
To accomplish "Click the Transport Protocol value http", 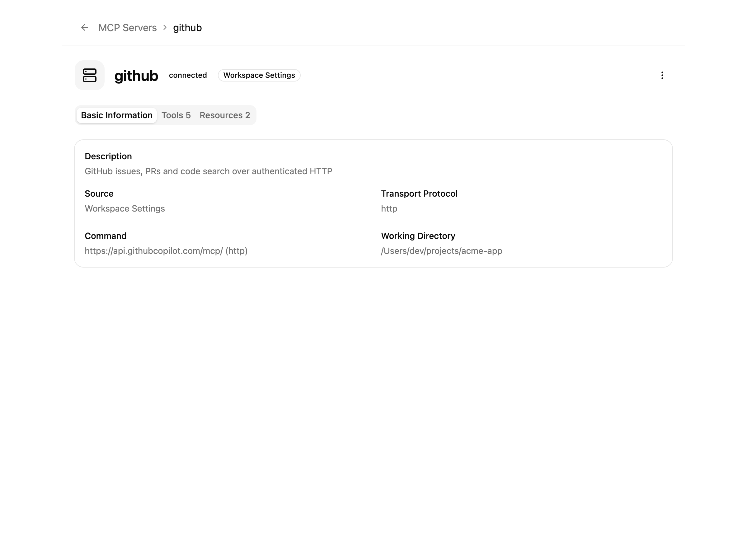I will coord(389,209).
